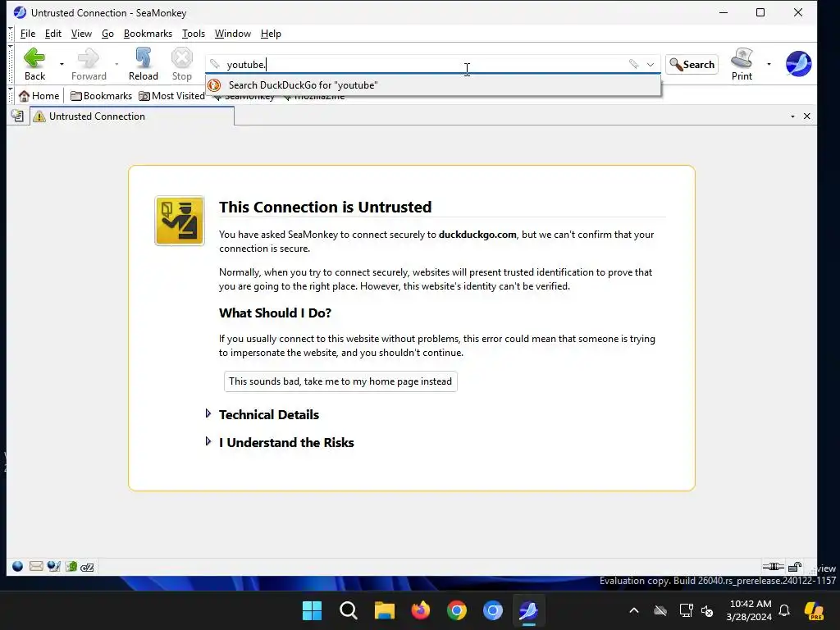Open the list all tabs dropdown arrow
Screen dimensions: 840x630
click(x=792, y=116)
